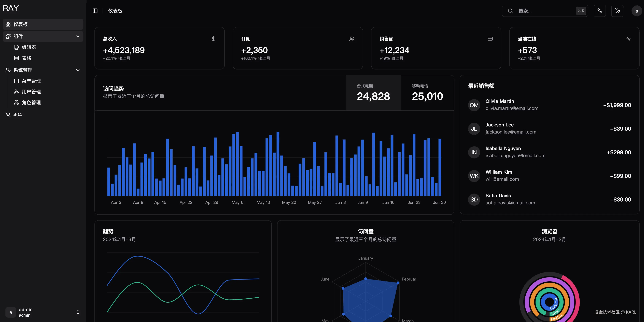Collapse the 系统管理 menu group chevron
The image size is (644, 322).
(x=78, y=70)
